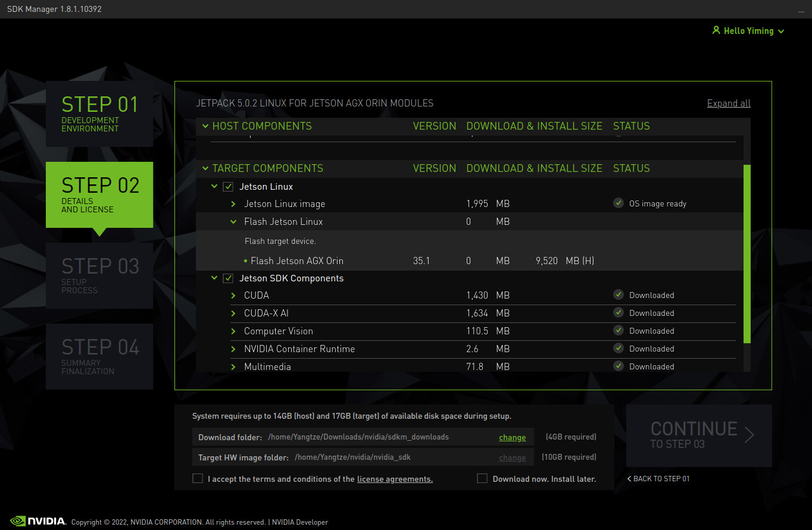Image resolution: width=812 pixels, height=530 pixels.
Task: Click the component list vertical scrollbar
Action: pyautogui.click(x=747, y=254)
